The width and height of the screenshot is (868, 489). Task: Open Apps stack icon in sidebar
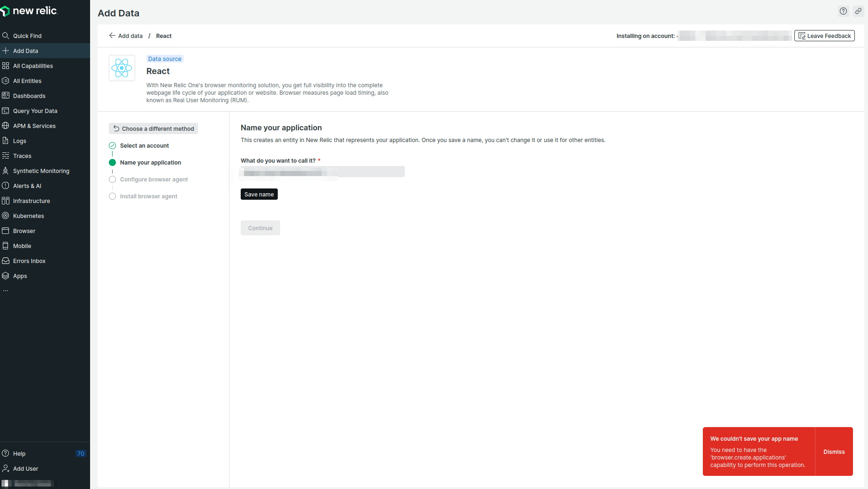(x=6, y=276)
